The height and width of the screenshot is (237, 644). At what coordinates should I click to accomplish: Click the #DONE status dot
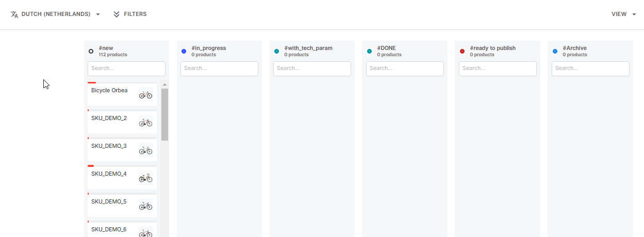[369, 51]
